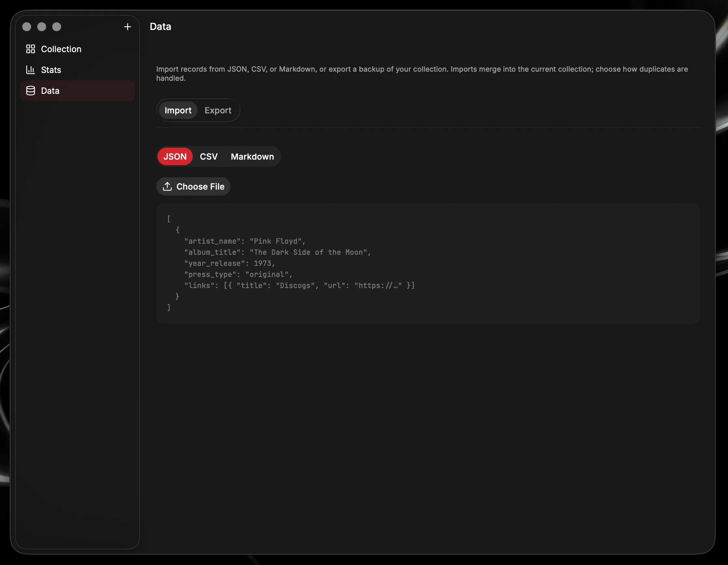Select the Data label in the sidebar
Screen dimensions: 728x565
tap(50, 91)
